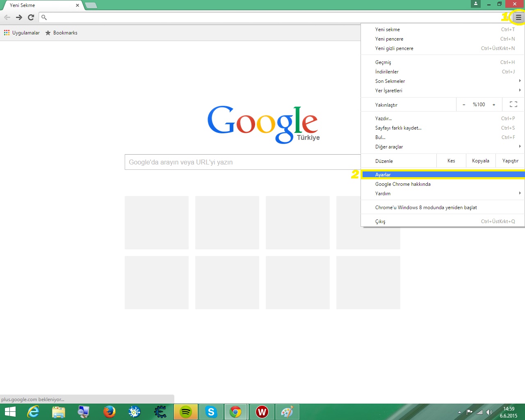
Task: Click the Google search box on page
Action: click(x=243, y=162)
